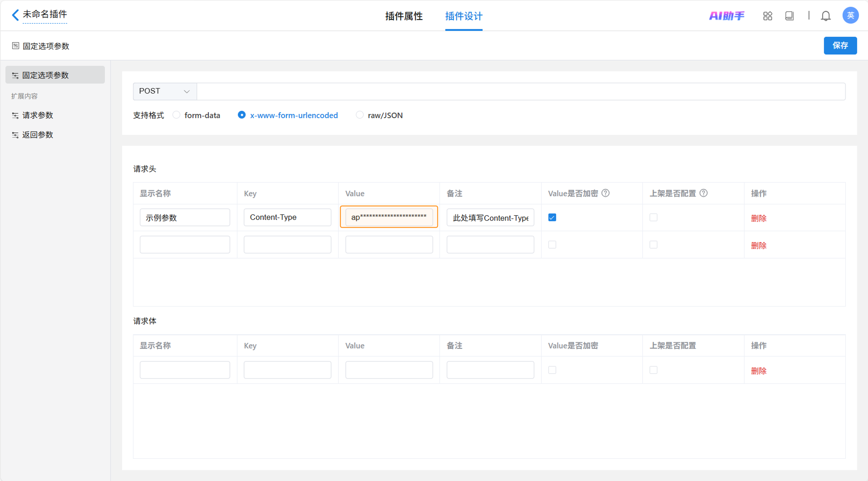Select the raw/JSON format radio

point(360,115)
